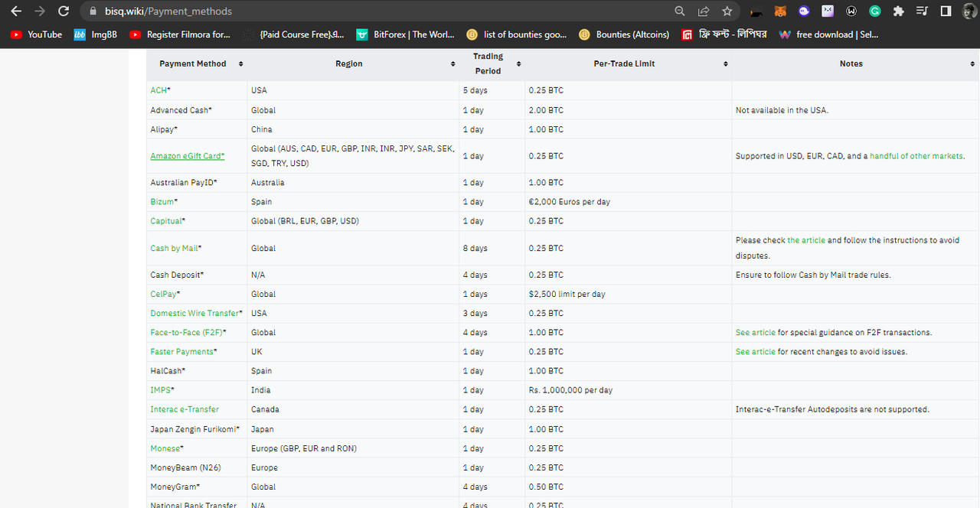
Task: Select the Alipay* cell
Action: pos(197,129)
